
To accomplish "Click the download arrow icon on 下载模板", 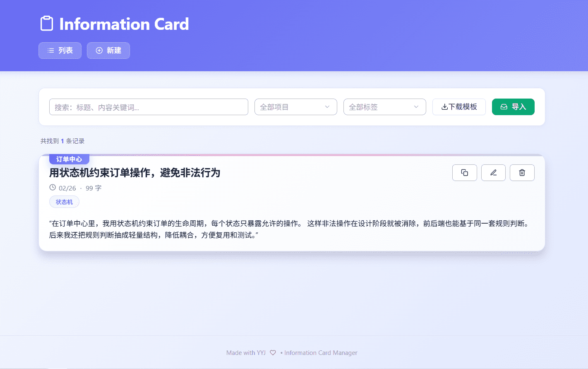I will (444, 107).
